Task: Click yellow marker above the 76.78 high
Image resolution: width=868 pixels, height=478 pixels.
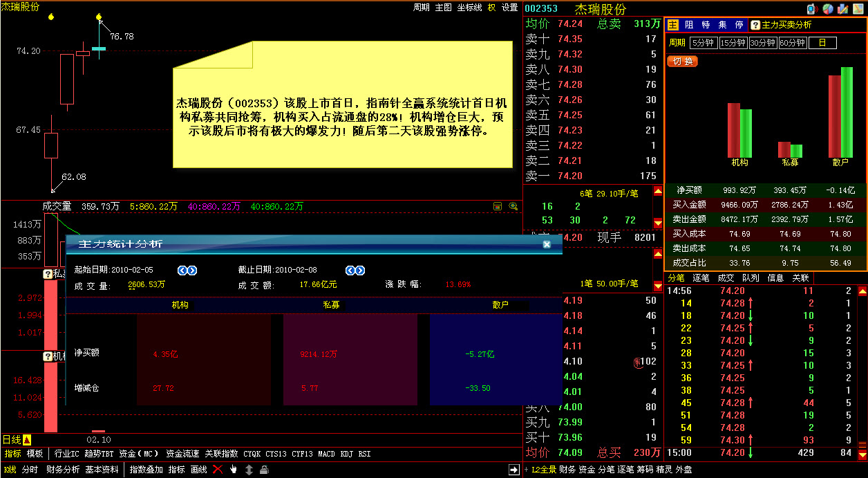Action: coord(99,17)
